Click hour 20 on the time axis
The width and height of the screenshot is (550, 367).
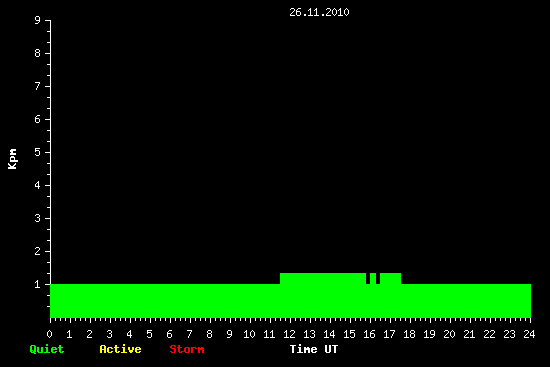coord(449,334)
